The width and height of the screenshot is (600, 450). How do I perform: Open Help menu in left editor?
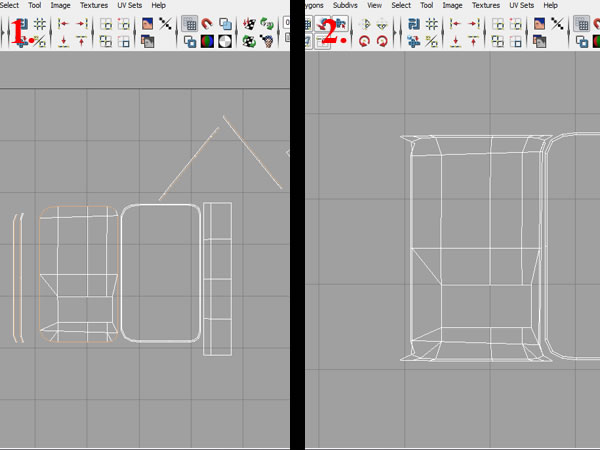[158, 5]
